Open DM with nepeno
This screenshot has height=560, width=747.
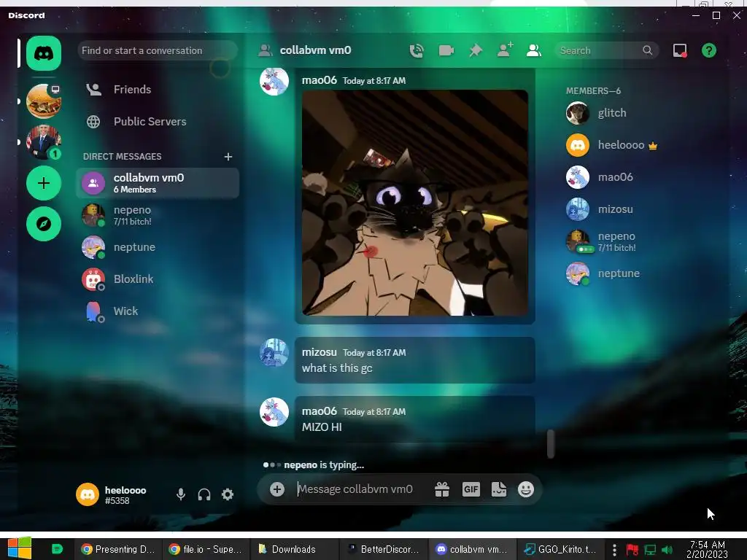click(158, 215)
